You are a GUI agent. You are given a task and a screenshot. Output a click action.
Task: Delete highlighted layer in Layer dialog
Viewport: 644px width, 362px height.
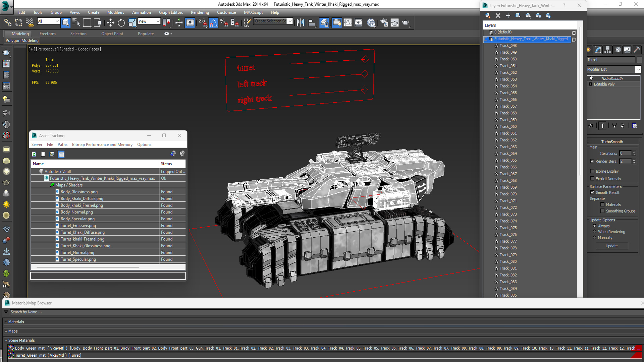point(498,15)
